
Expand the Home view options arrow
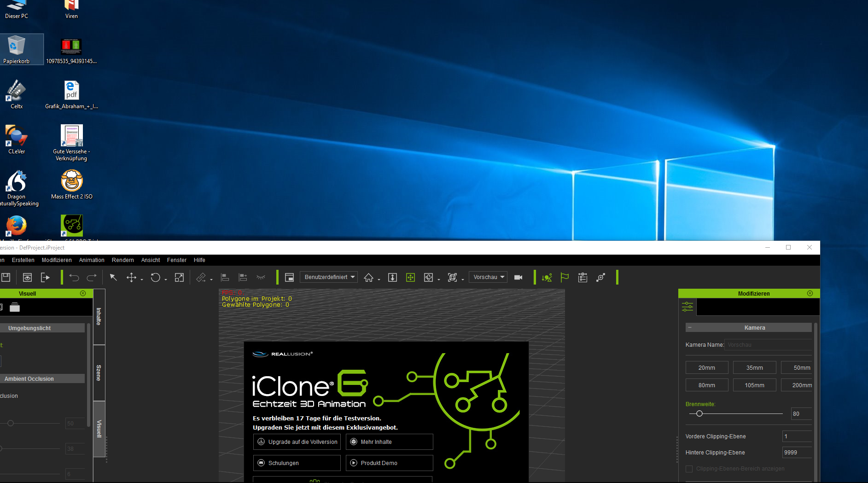(x=379, y=279)
